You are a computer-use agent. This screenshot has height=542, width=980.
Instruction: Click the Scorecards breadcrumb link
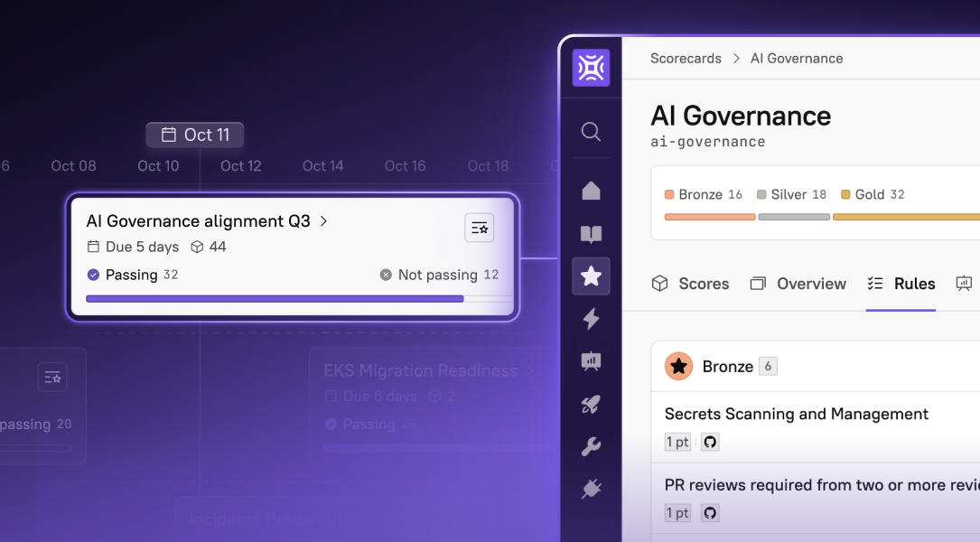pos(686,58)
